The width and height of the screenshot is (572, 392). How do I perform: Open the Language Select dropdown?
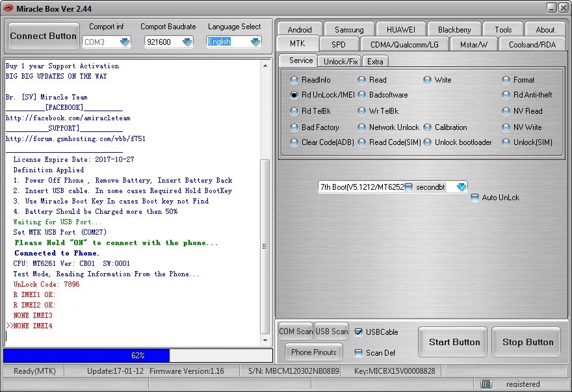pos(255,42)
